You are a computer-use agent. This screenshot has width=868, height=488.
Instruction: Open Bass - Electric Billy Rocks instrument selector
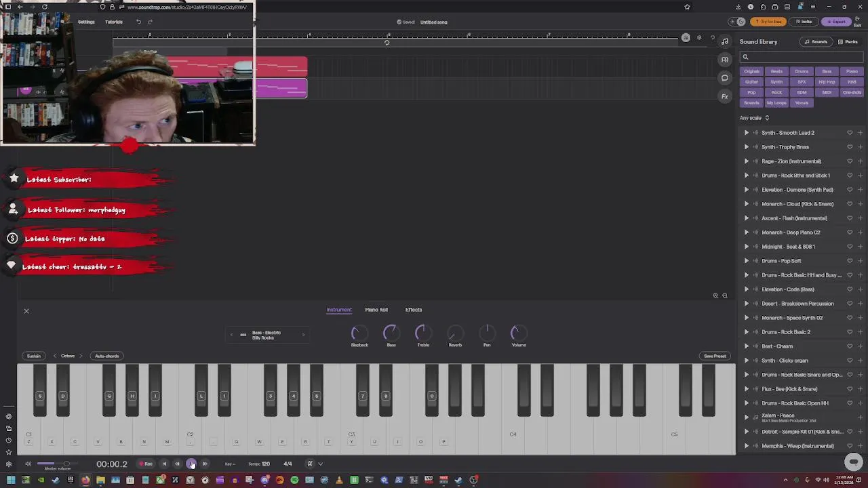pos(267,335)
